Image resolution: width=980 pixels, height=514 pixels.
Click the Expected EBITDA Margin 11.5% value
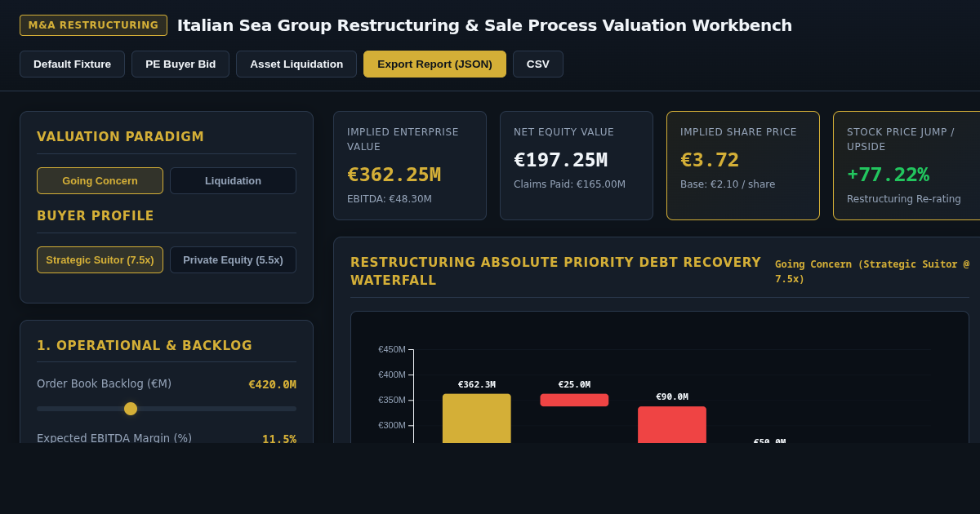pos(279,439)
